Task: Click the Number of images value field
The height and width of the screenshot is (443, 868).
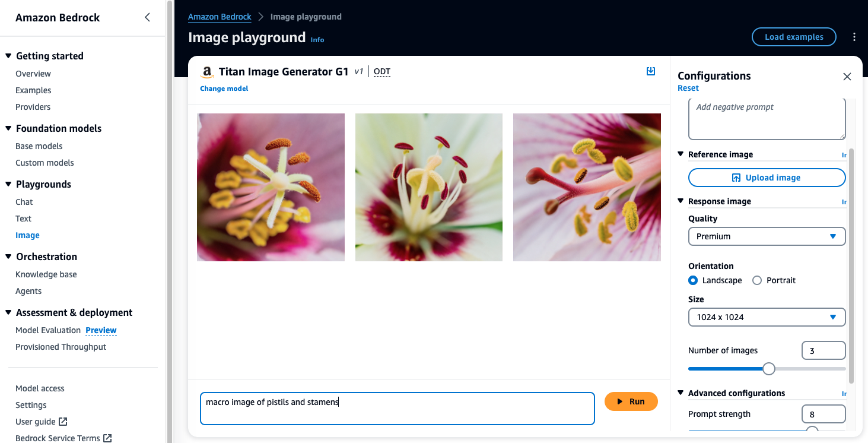Action: click(824, 350)
